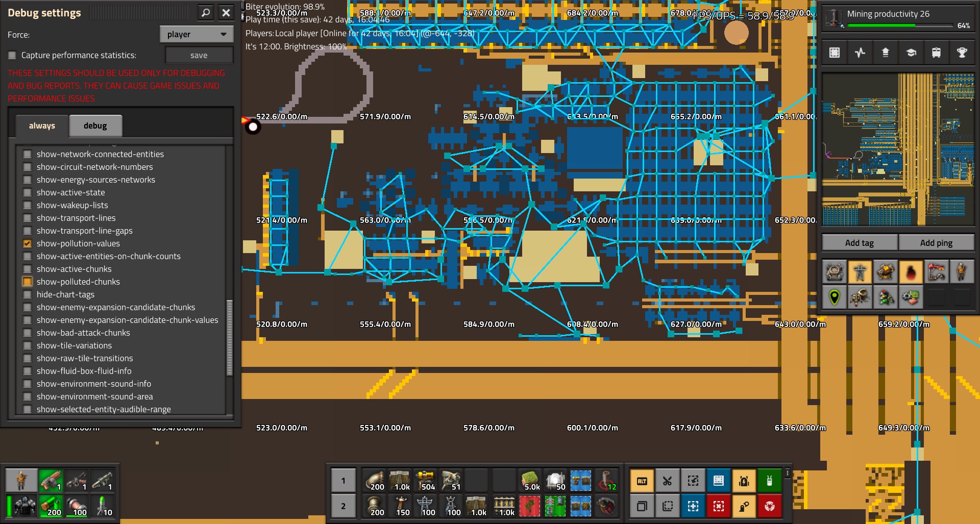Check the show-wakeup-lists option
The height and width of the screenshot is (524, 980).
coord(27,205)
